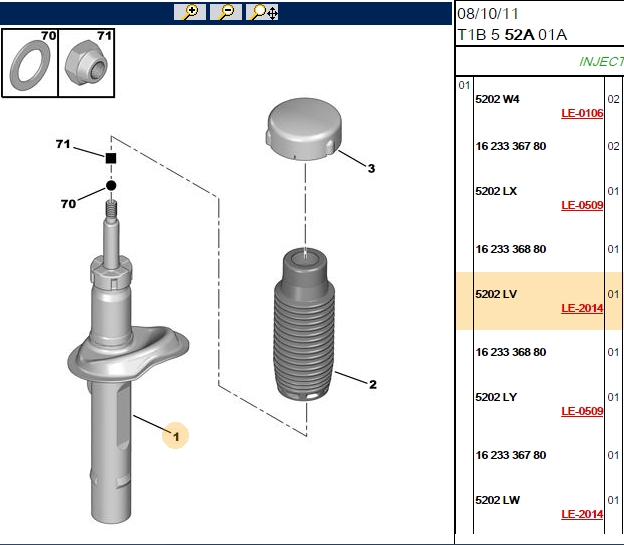Click the dust boot bellows image
The width and height of the screenshot is (624, 545).
[x=304, y=324]
